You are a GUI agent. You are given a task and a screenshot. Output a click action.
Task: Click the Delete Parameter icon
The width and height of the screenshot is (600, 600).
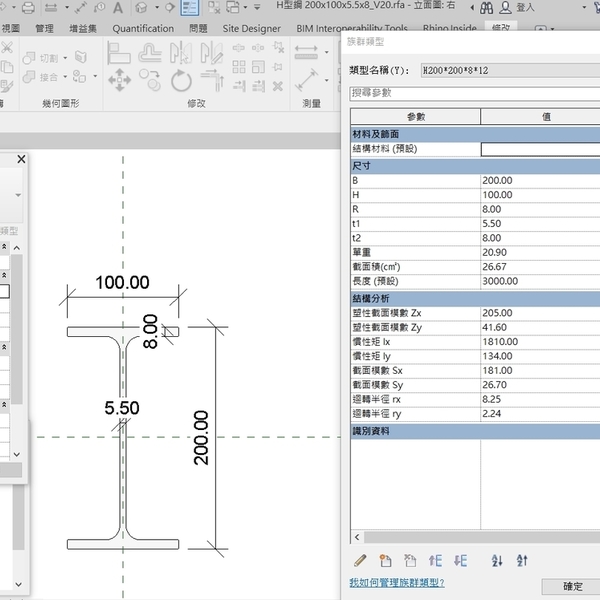tap(409, 561)
